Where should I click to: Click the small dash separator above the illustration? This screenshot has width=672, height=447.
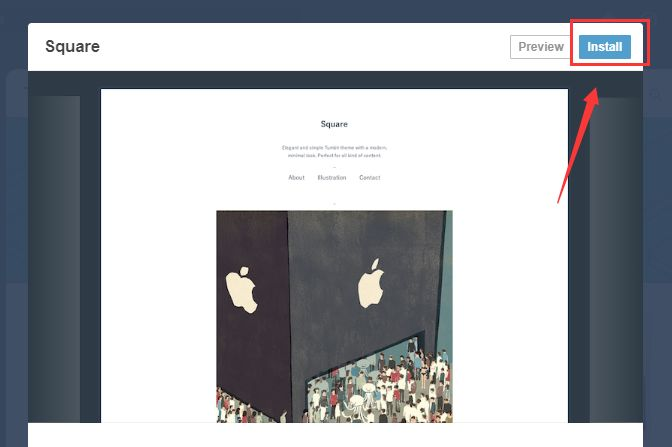click(x=334, y=204)
